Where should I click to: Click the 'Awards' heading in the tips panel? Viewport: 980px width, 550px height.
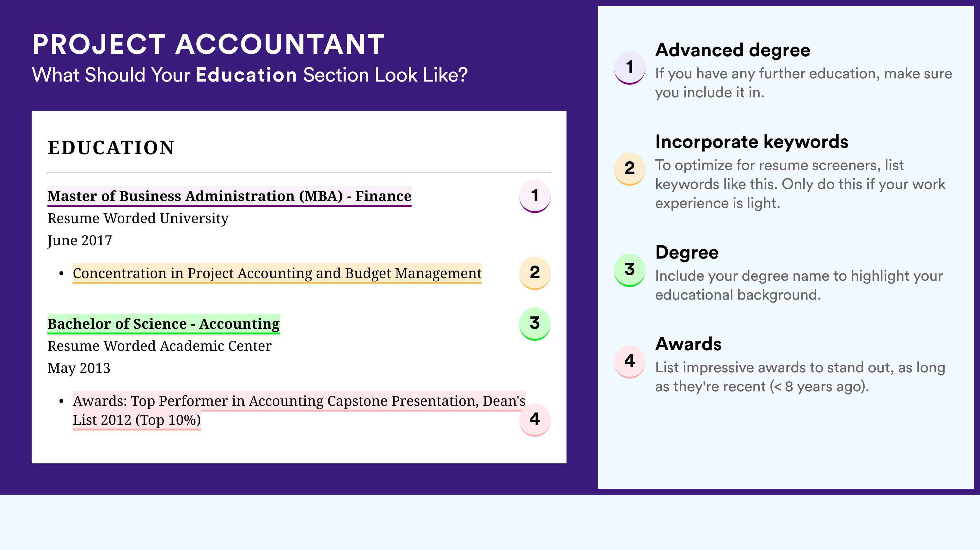688,344
